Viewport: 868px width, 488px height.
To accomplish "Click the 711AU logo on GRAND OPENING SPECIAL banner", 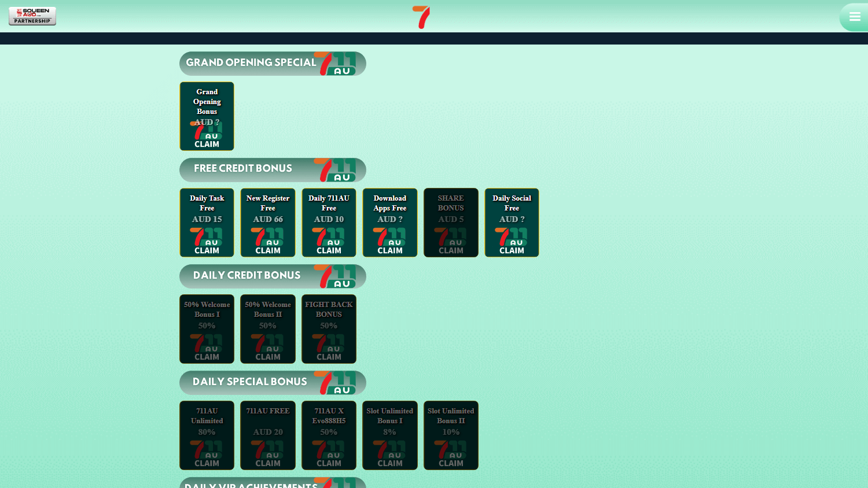I will (x=334, y=64).
